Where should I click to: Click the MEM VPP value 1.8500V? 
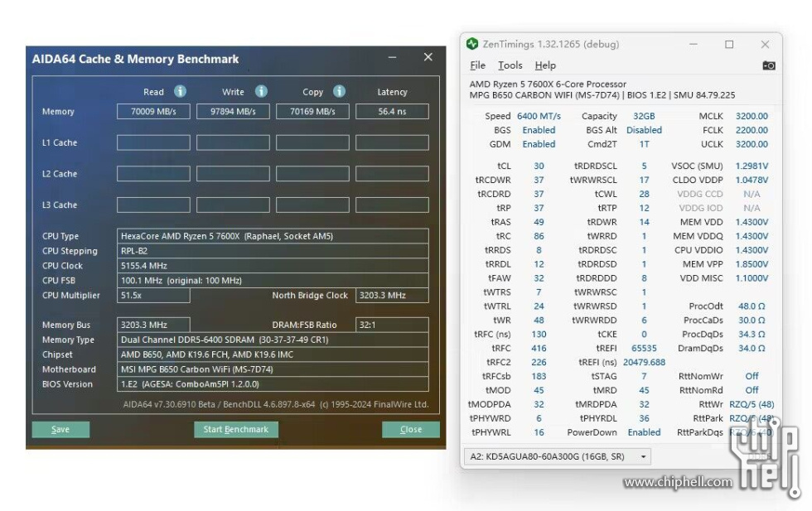tap(752, 263)
